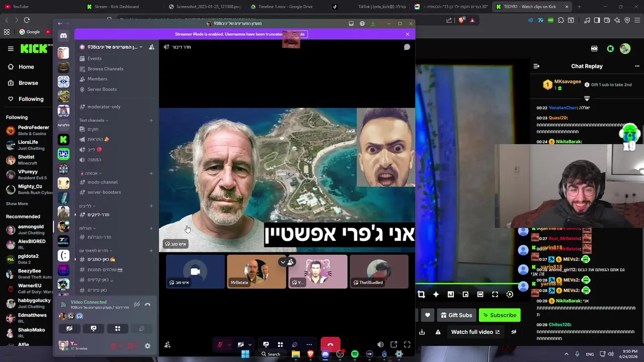Enter fullscreen for the Discord call

click(407, 344)
